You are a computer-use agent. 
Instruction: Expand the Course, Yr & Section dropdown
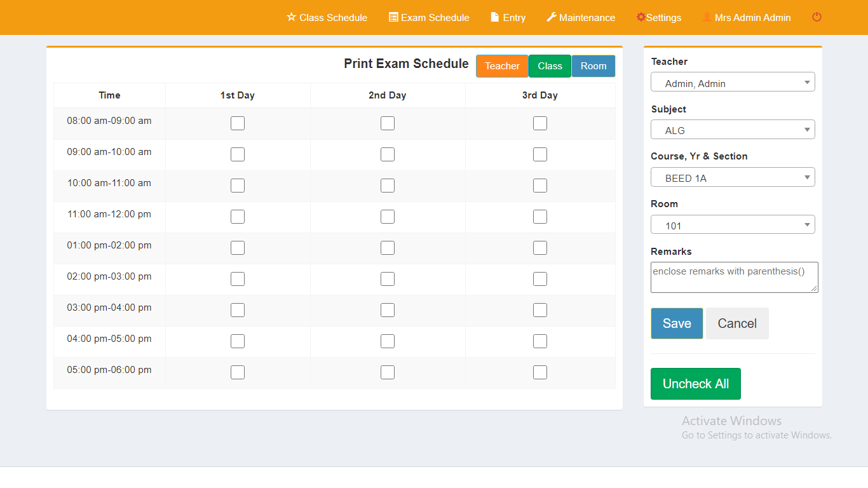pos(733,177)
